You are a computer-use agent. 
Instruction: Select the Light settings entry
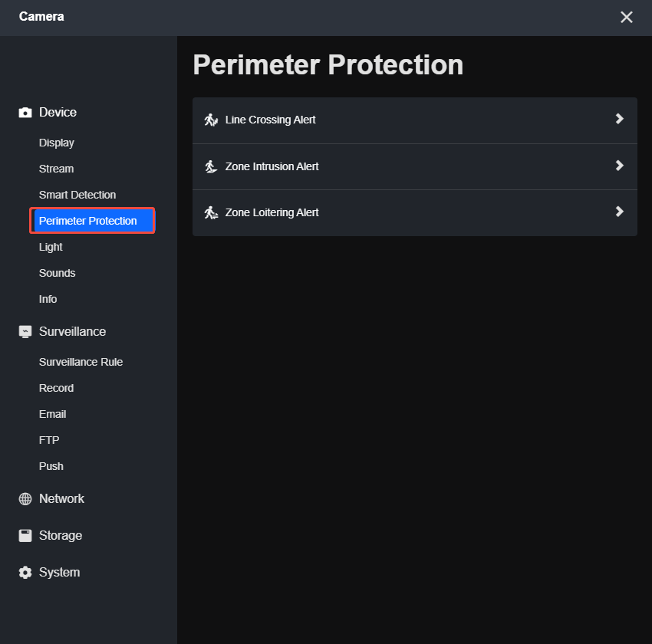tap(51, 247)
